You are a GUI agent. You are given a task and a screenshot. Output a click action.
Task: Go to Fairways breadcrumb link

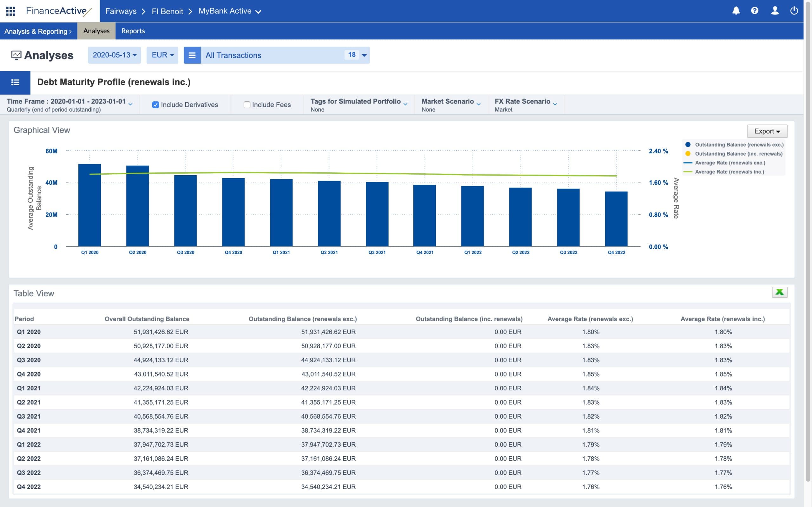(x=121, y=11)
